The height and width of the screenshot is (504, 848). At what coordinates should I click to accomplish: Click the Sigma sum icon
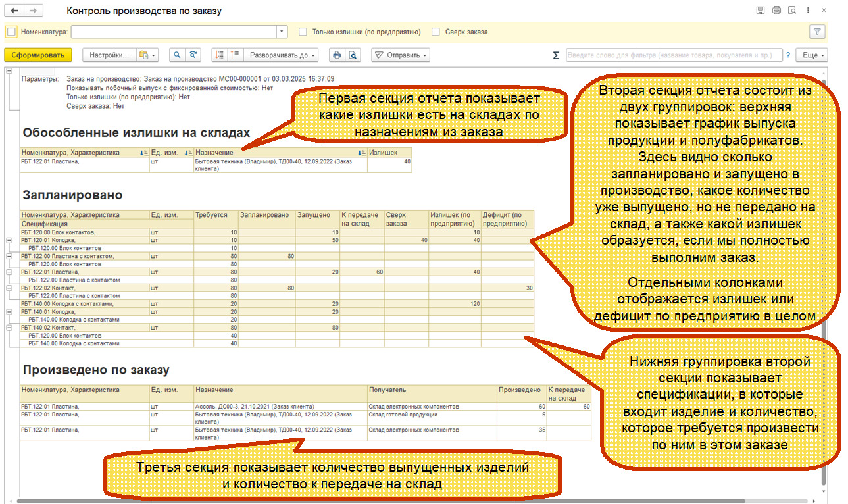556,55
